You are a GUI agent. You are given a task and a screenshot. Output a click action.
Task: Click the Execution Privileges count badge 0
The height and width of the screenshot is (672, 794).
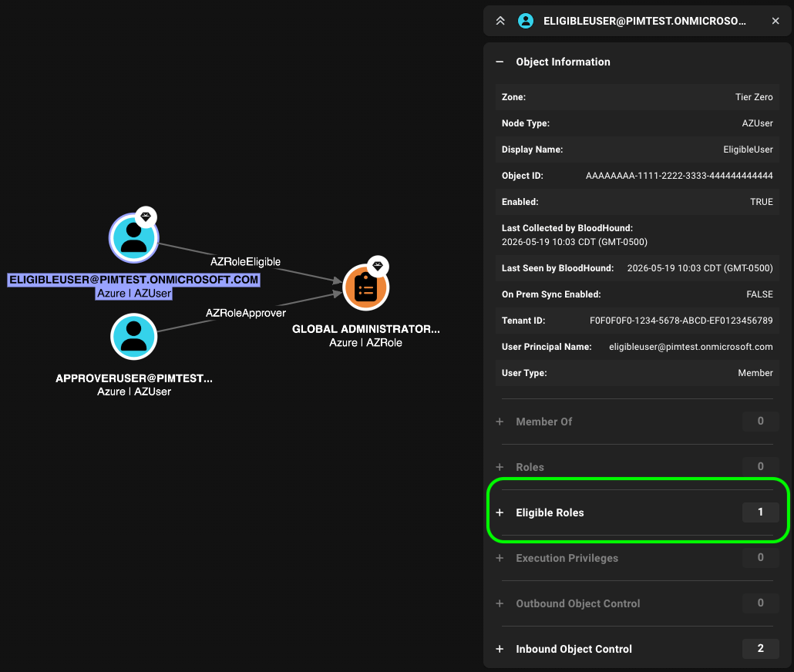[760, 557]
